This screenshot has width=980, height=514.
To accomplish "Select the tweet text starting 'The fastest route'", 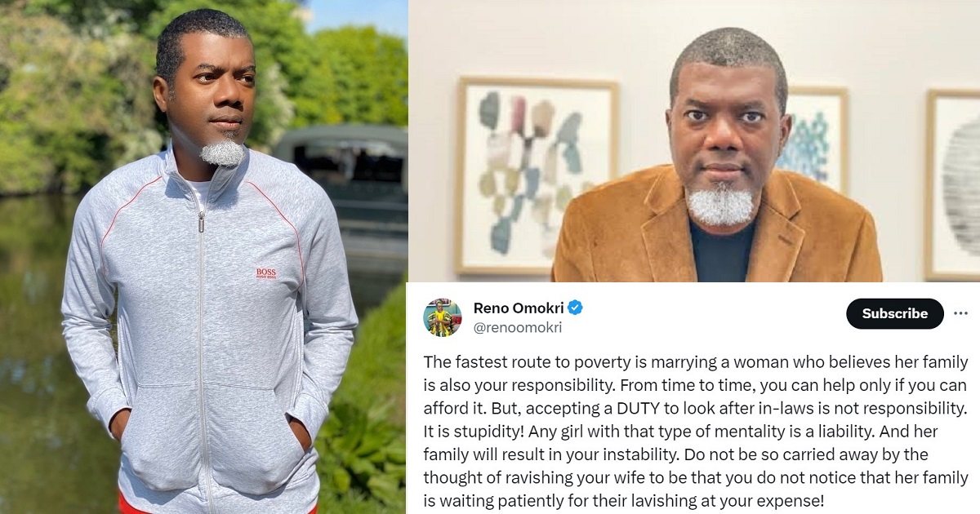I will tap(695, 431).
